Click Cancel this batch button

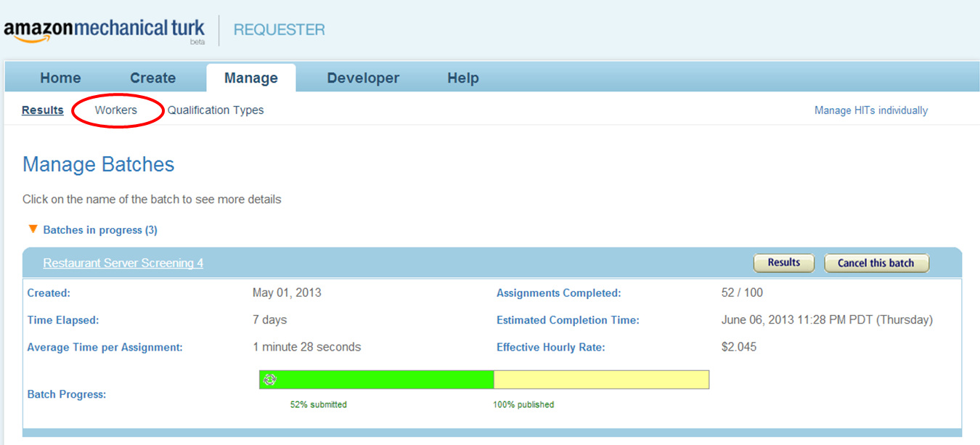pos(876,263)
